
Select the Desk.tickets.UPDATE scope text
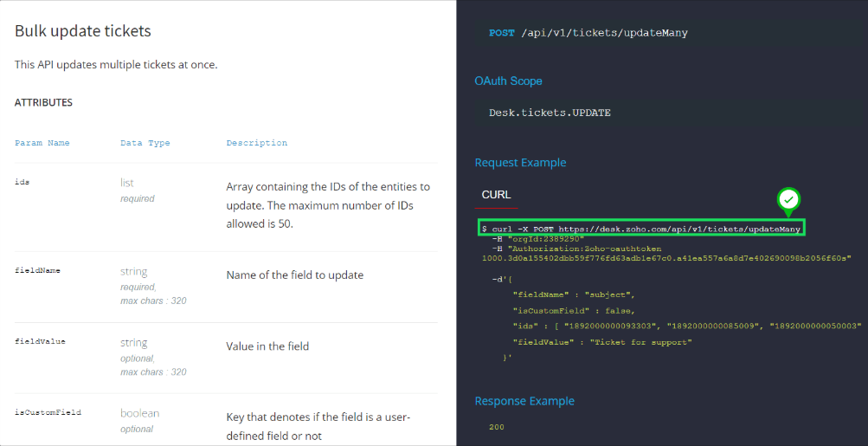[550, 113]
